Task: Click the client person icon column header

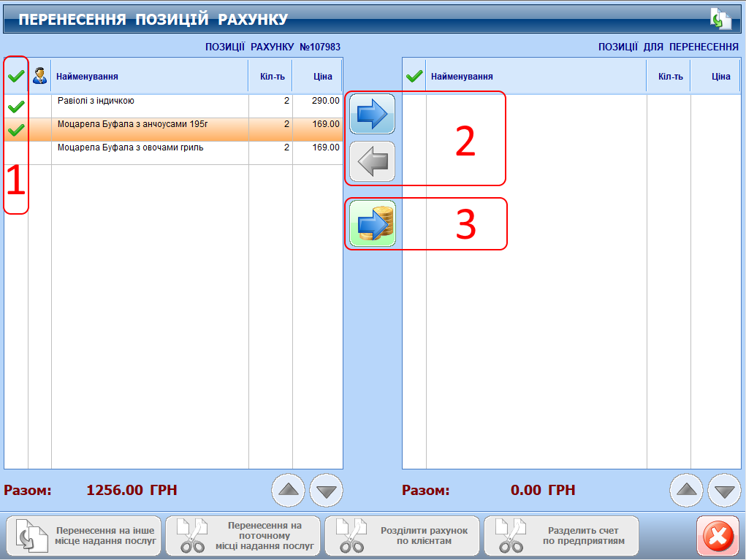Action: (40, 76)
